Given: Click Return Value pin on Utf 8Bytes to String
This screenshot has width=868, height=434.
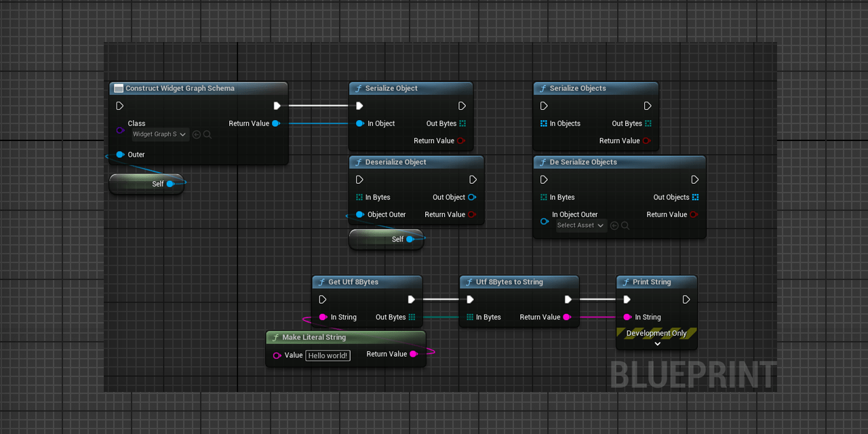Looking at the screenshot, I should pos(567,317).
